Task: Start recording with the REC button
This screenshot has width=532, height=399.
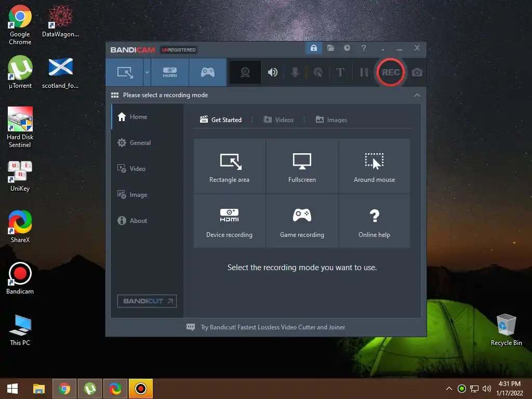Action: click(x=391, y=72)
